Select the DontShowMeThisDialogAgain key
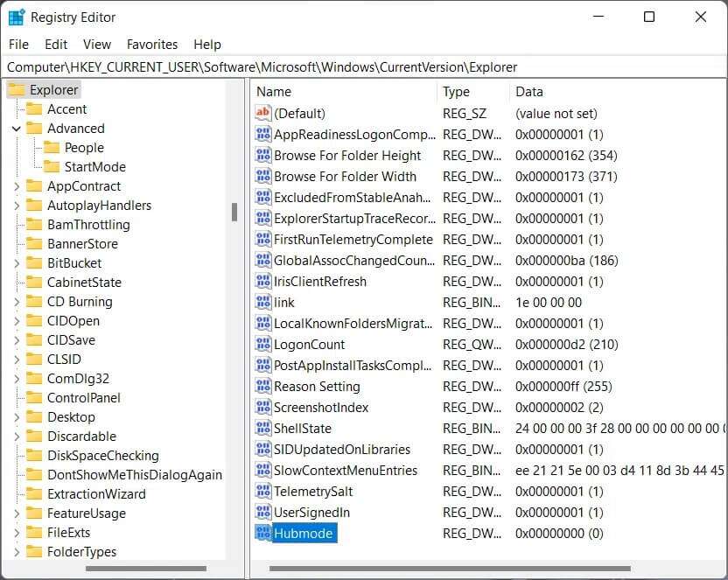 coord(135,475)
